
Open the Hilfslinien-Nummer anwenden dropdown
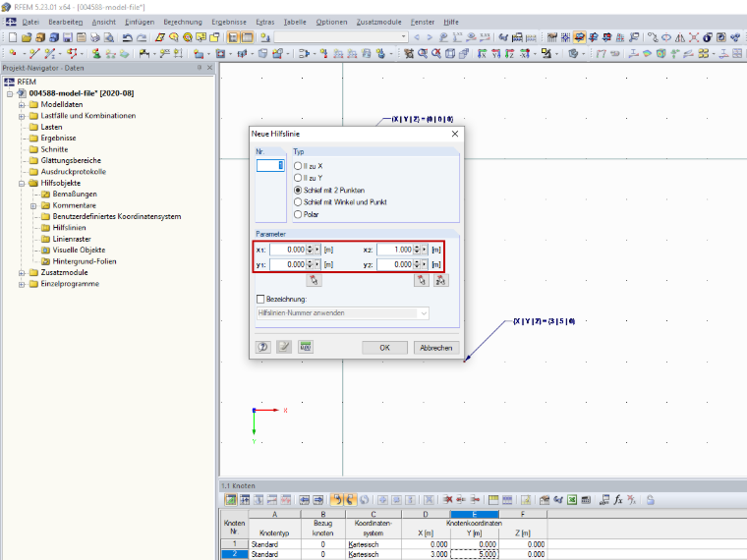coord(423,313)
